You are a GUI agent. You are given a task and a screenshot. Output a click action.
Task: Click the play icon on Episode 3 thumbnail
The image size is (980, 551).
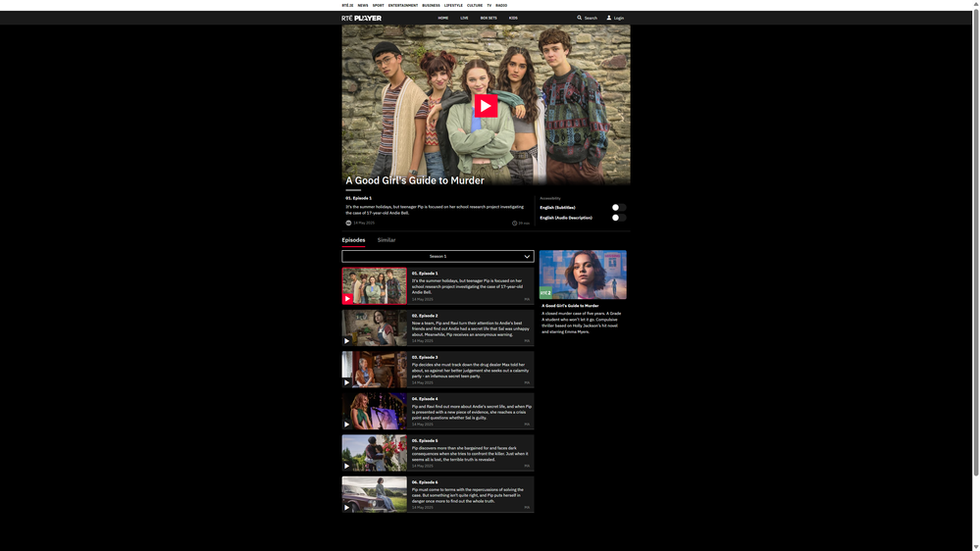347,383
